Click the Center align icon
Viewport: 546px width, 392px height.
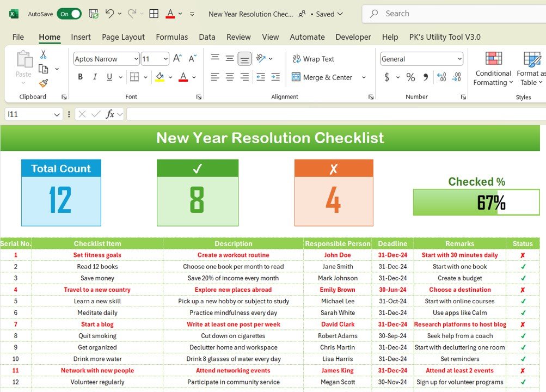[x=230, y=77]
